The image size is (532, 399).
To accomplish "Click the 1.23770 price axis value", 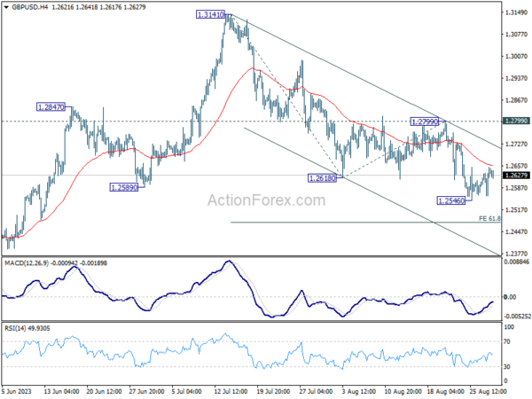I will click(x=516, y=254).
